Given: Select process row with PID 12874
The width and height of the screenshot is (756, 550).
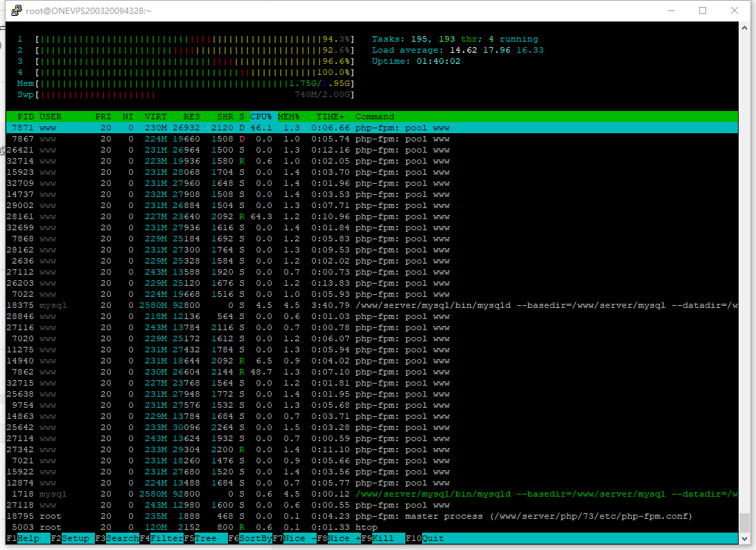Looking at the screenshot, I should tap(371, 483).
